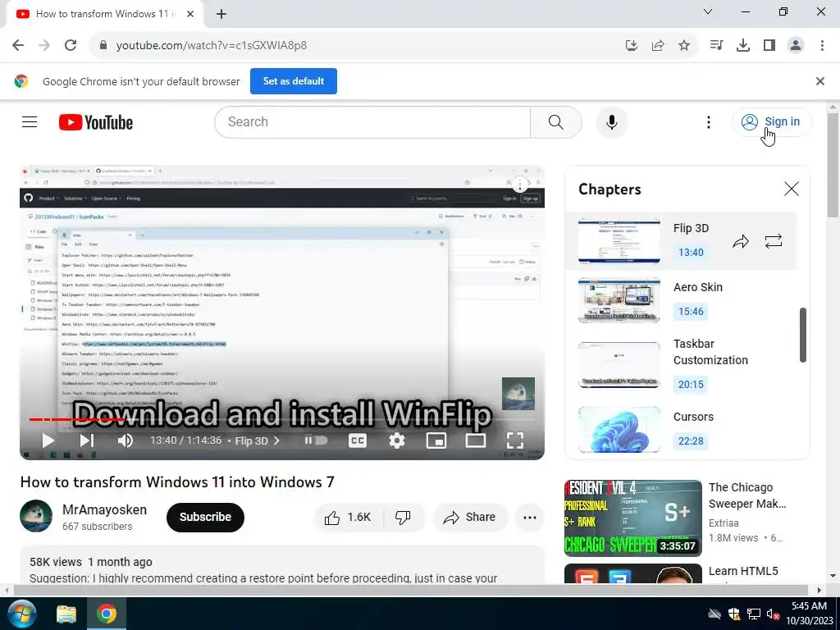Image resolution: width=840 pixels, height=630 pixels.
Task: Open Taskbar Customization chapter thumbnail
Action: [x=619, y=365]
